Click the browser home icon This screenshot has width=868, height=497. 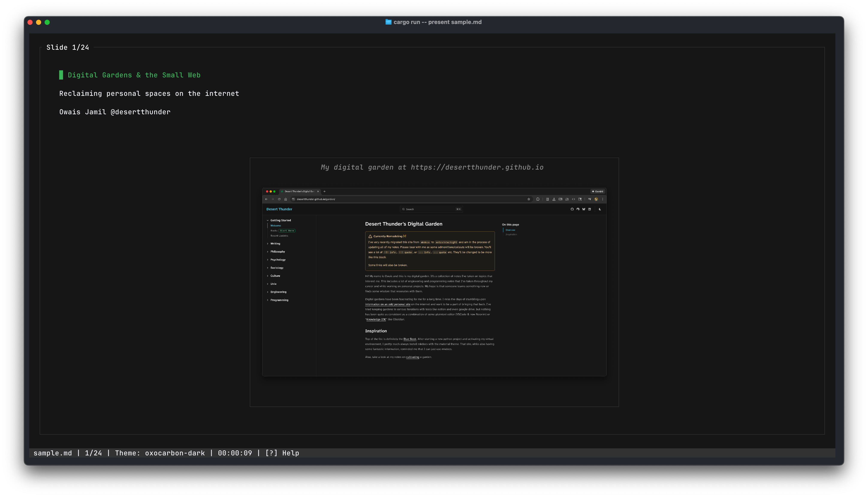coord(286,199)
